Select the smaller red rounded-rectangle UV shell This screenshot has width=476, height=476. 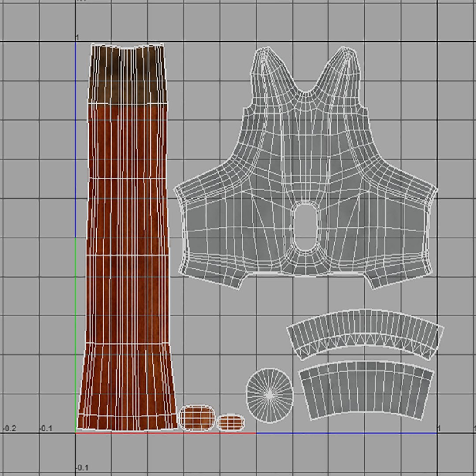pyautogui.click(x=231, y=423)
